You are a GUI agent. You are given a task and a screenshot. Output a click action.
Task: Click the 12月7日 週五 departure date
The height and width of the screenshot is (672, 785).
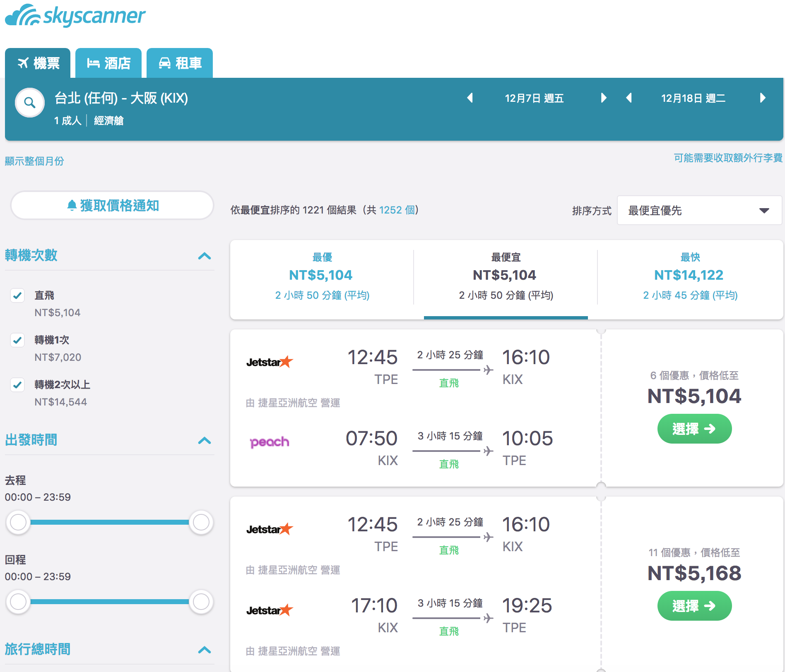[x=534, y=98]
